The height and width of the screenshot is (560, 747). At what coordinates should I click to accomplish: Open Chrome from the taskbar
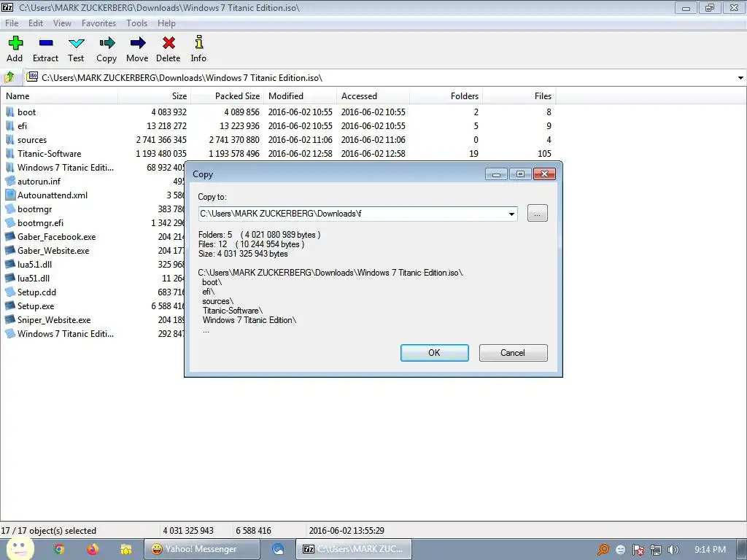(x=59, y=549)
